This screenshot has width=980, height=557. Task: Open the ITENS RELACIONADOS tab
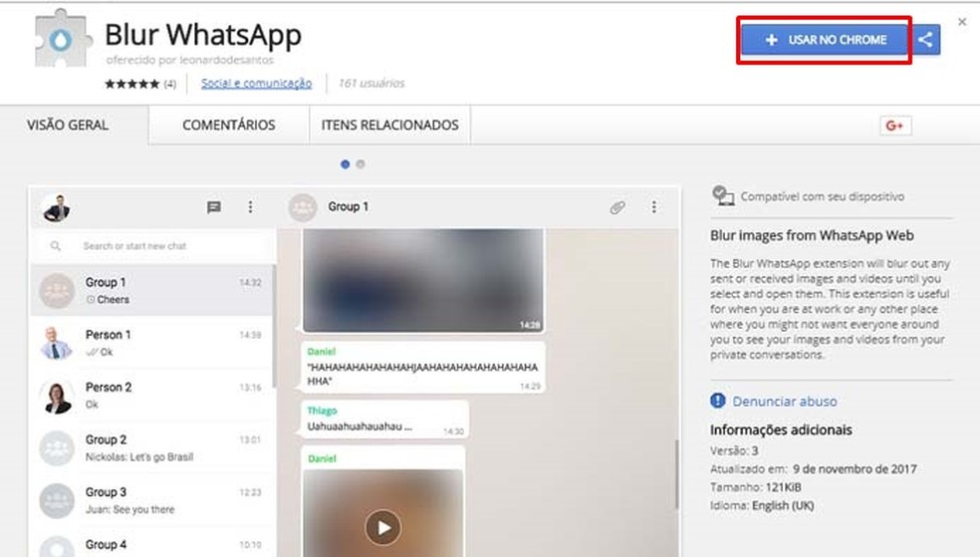[x=390, y=125]
